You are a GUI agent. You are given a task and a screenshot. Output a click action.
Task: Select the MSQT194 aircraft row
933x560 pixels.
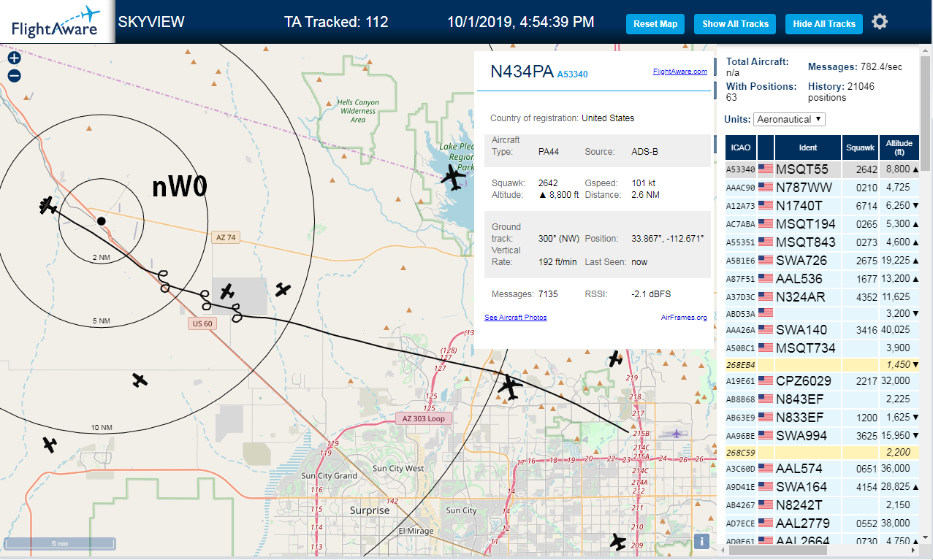(823, 223)
